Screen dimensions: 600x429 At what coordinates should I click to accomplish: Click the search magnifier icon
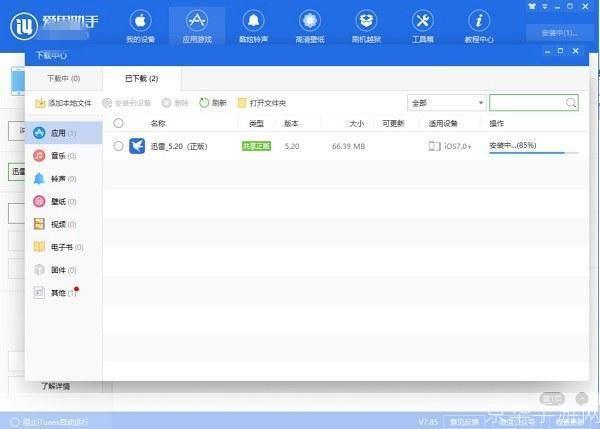click(x=571, y=103)
